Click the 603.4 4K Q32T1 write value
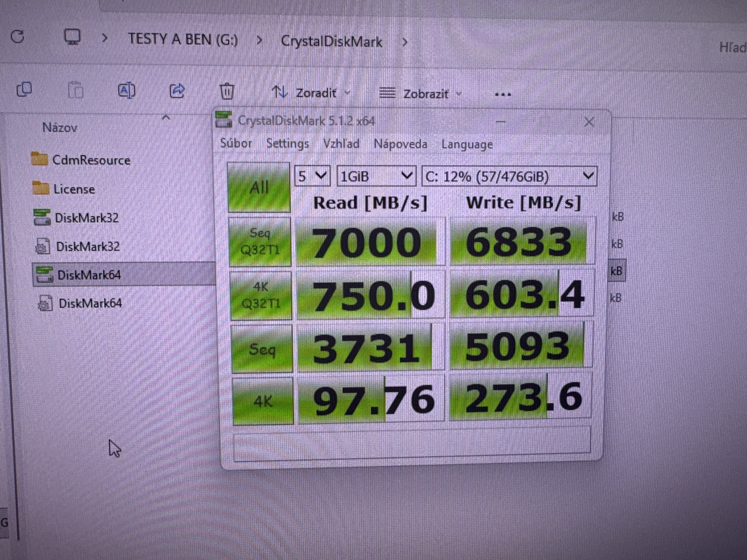Screen dimensions: 747x560 [522, 293]
